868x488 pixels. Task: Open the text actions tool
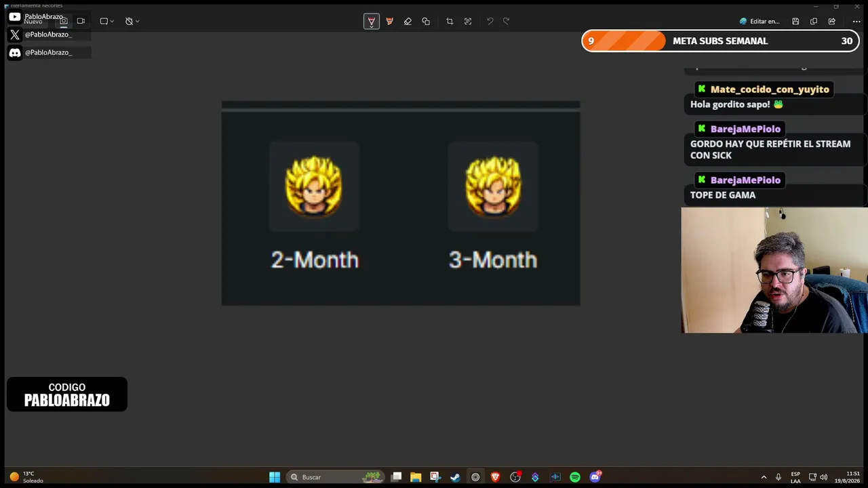468,21
